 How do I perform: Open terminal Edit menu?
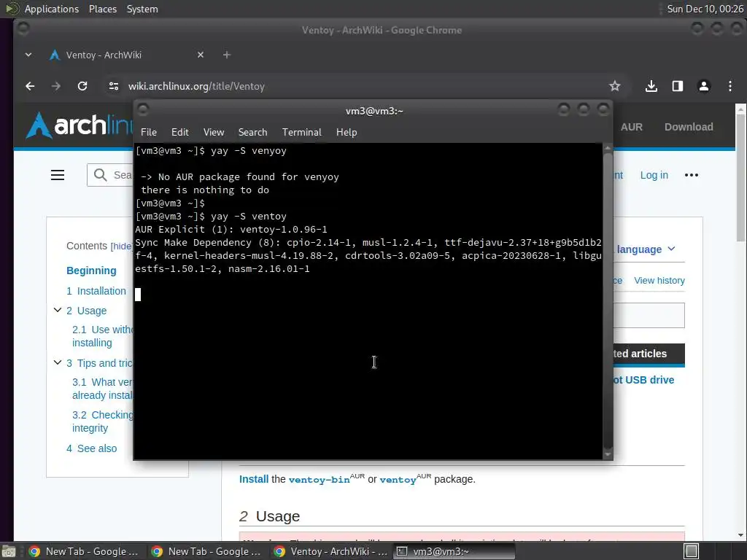(180, 133)
